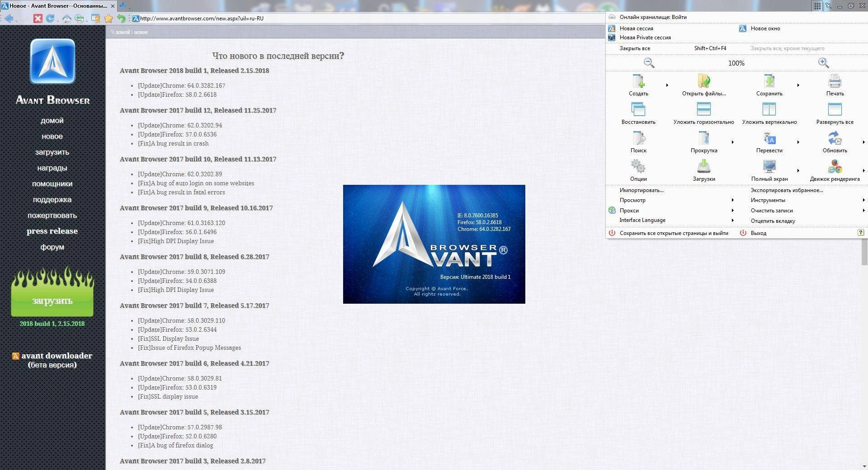Image resolution: width=868 pixels, height=470 pixels.
Task: Open the home page via house icon
Action: 67,19
